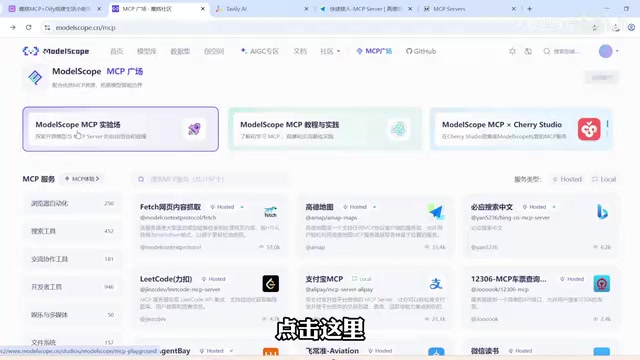Open 12306-MCP车票查询 service card
The image size is (640, 360).
point(541,298)
